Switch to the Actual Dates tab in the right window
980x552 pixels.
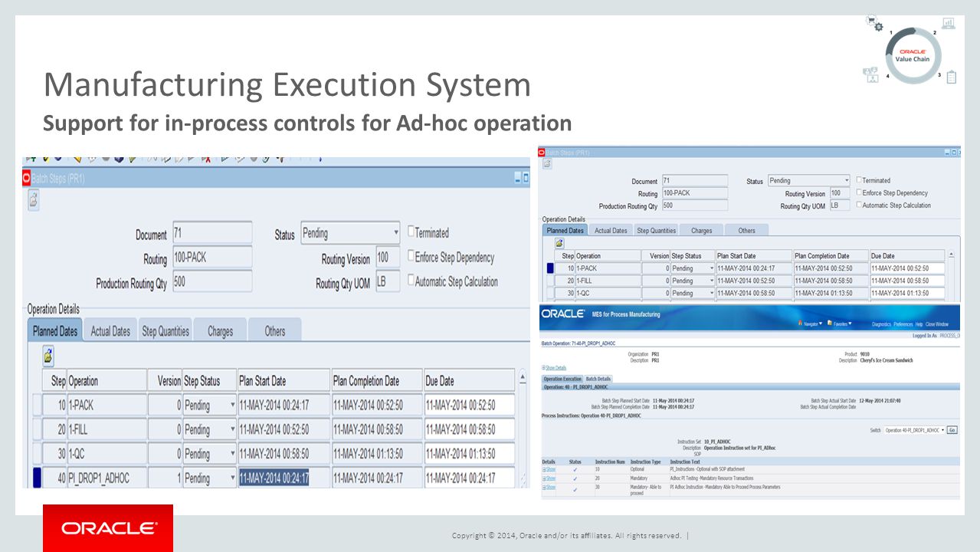[611, 230]
